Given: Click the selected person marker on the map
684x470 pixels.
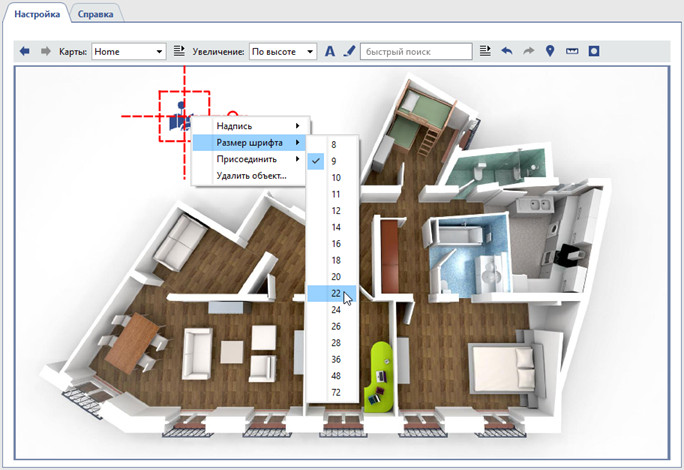Looking at the screenshot, I should (x=180, y=117).
